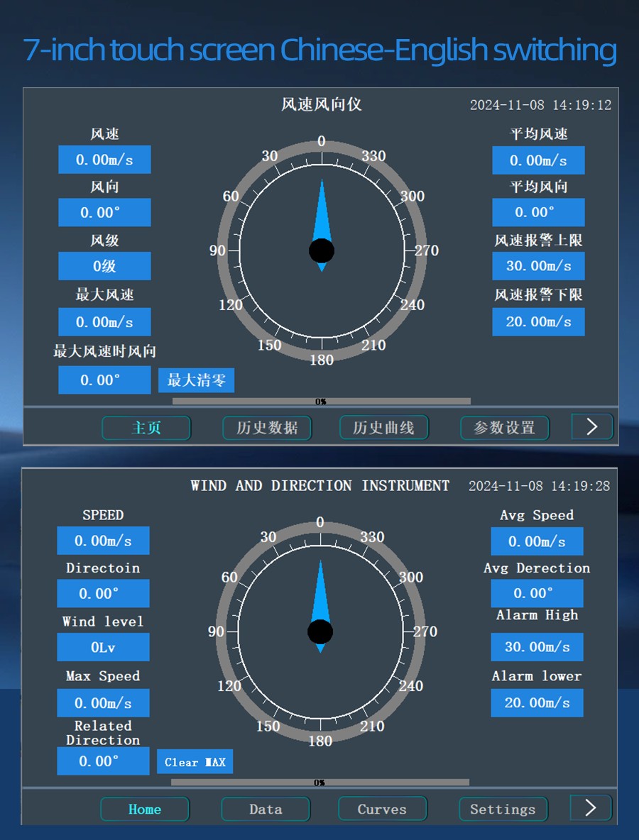Select the Related Direction value field
Viewport: 639px width, 840px height.
(x=103, y=761)
